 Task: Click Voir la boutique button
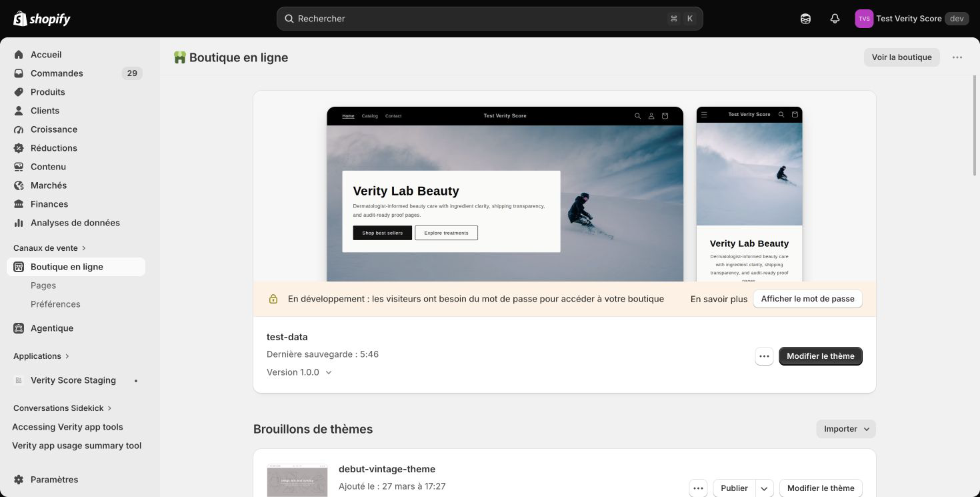click(x=902, y=57)
